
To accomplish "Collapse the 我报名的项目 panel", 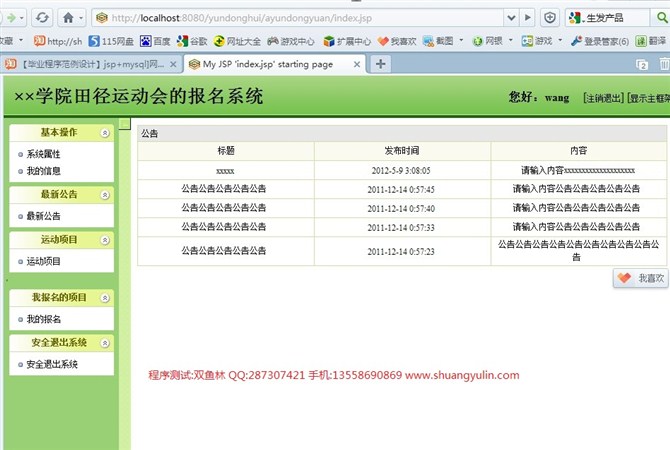I will (x=105, y=298).
